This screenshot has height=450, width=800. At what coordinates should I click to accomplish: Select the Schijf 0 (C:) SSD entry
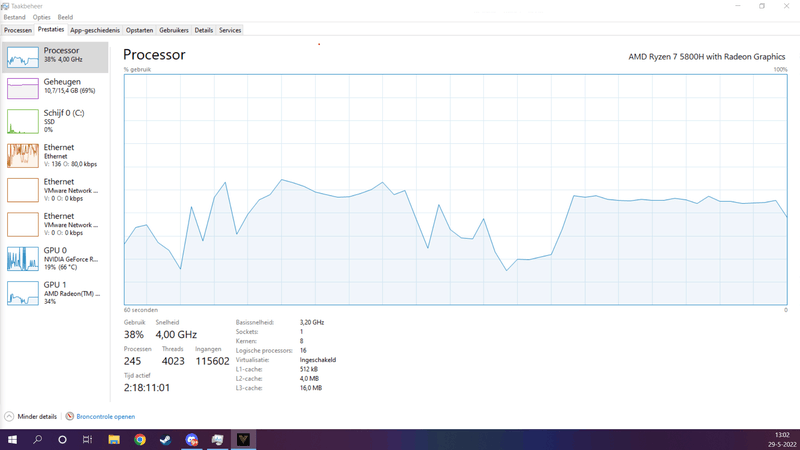point(55,121)
